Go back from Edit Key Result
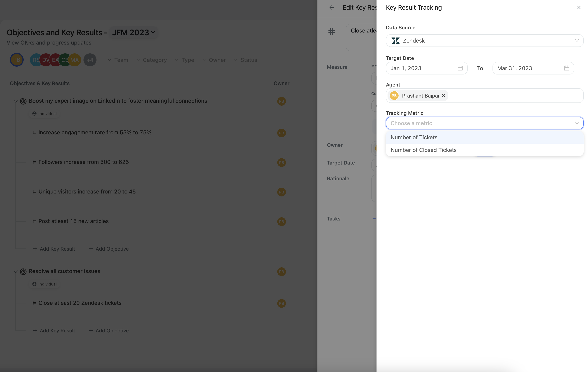Image resolution: width=588 pixels, height=372 pixels. (331, 7)
